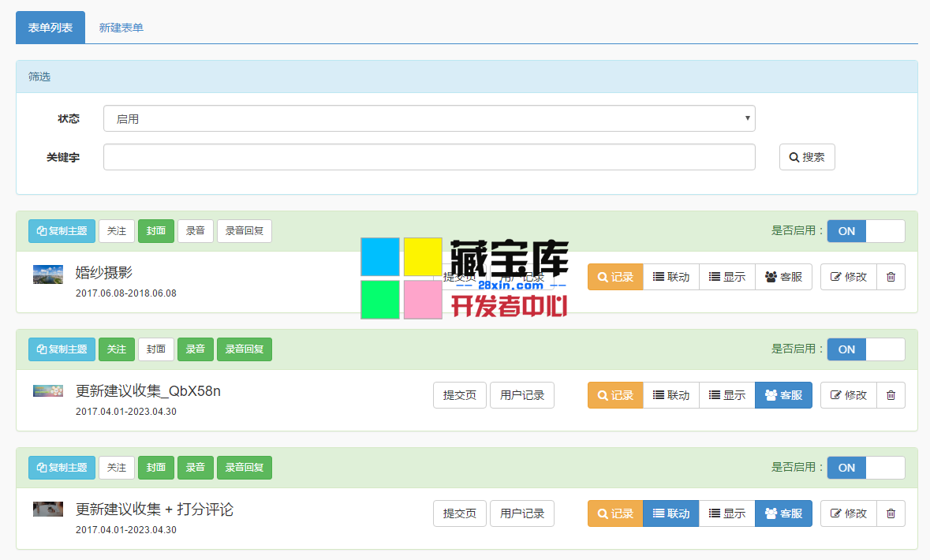Disable the 更新建议收集 + 打分评论 form switch

click(865, 468)
